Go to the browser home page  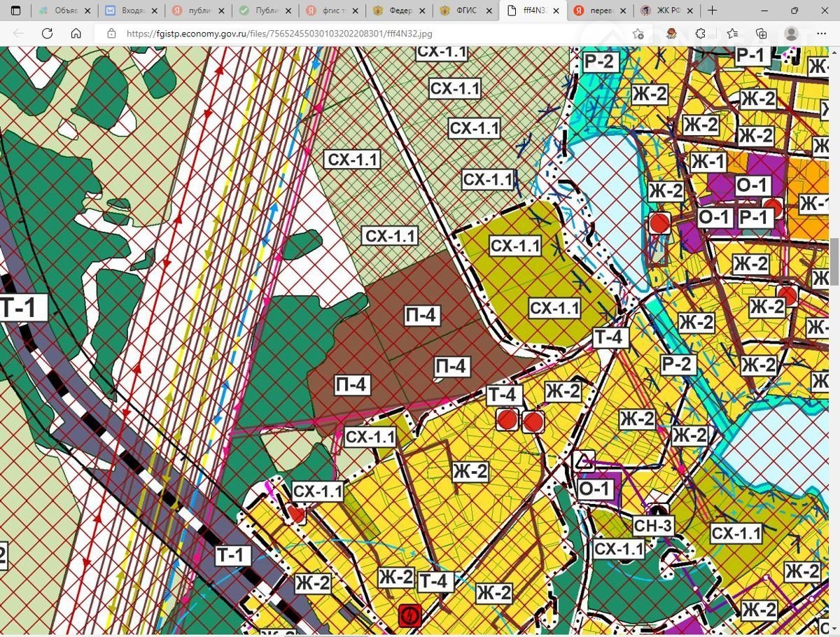76,34
